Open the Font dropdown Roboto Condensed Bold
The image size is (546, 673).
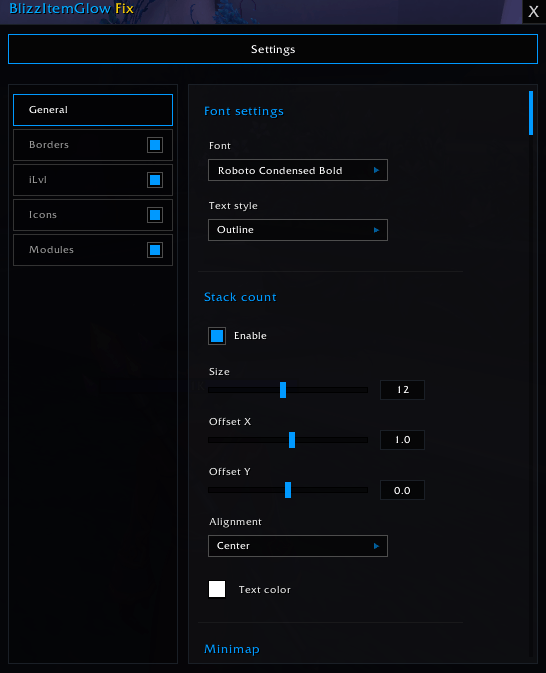pos(298,170)
